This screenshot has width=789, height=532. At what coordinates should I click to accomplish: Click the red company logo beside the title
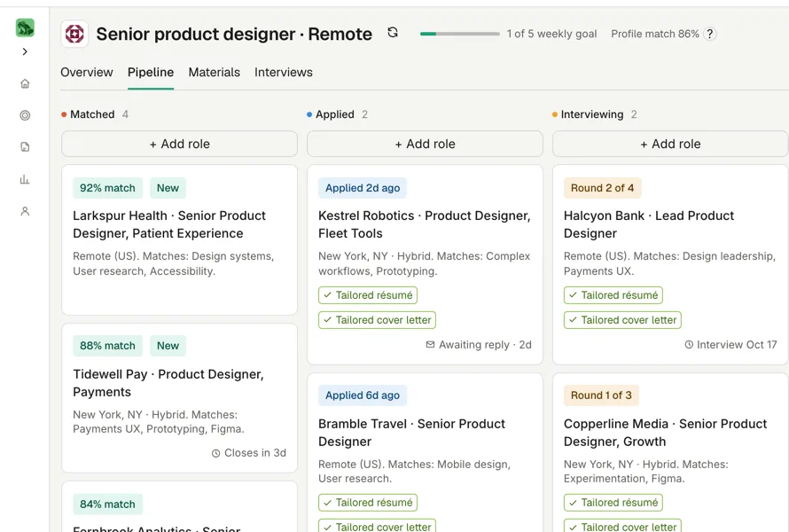(74, 35)
